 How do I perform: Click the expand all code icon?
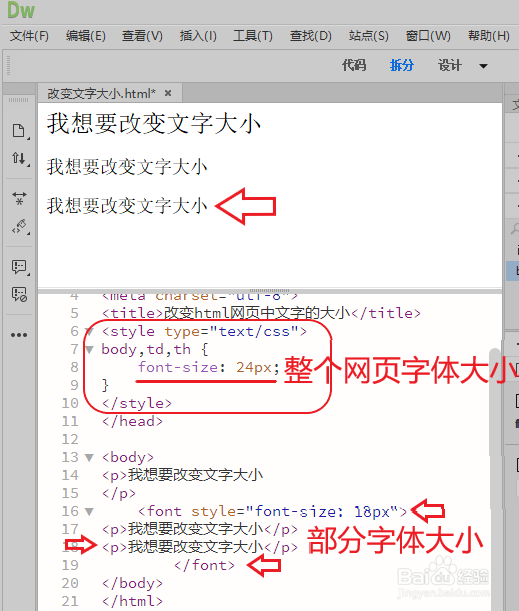pyautogui.click(x=19, y=198)
